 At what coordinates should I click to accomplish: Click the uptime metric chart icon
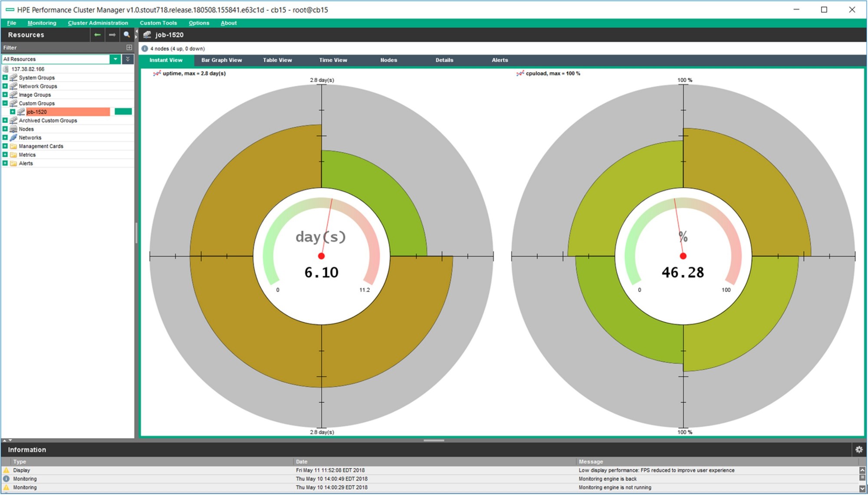pos(157,73)
